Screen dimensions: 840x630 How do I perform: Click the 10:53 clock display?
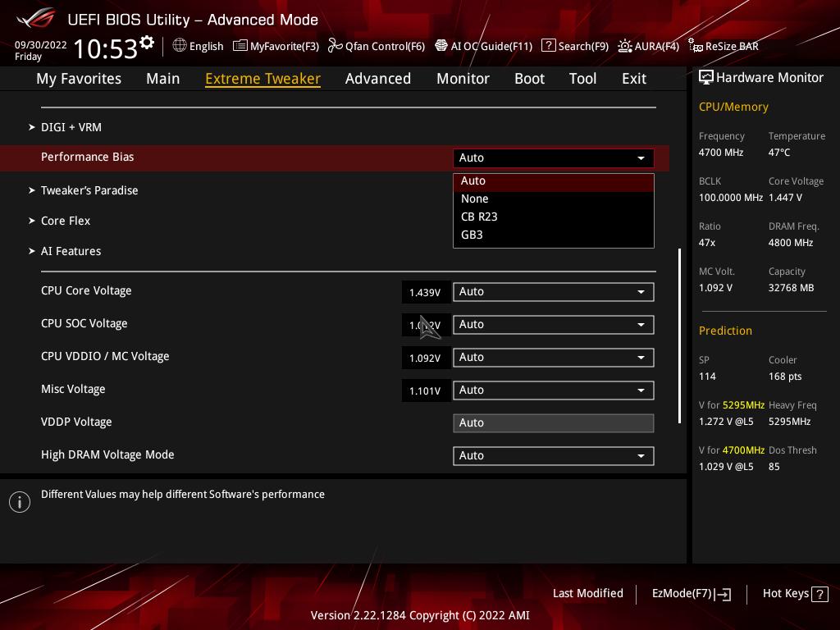(x=105, y=48)
